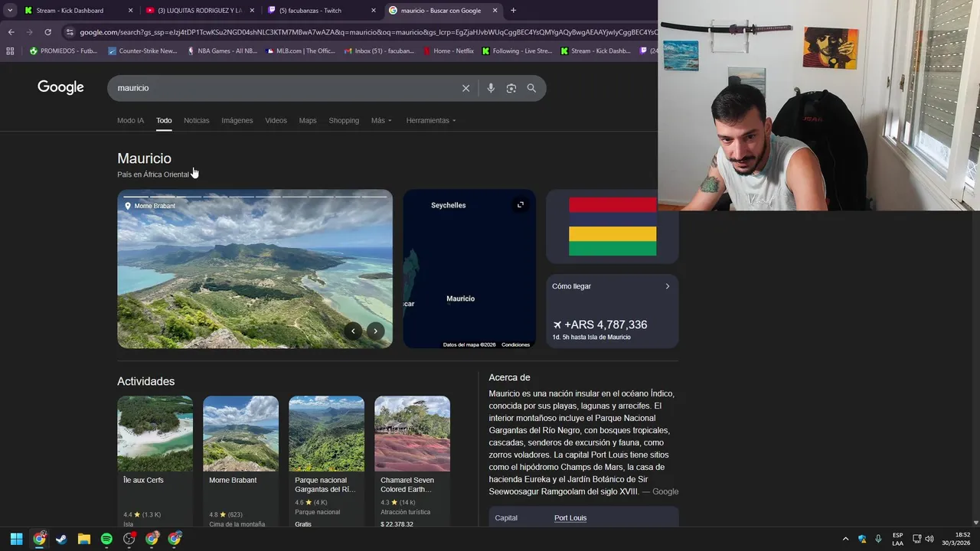Open the tab search dropdown arrow
980x551 pixels.
[10, 10]
